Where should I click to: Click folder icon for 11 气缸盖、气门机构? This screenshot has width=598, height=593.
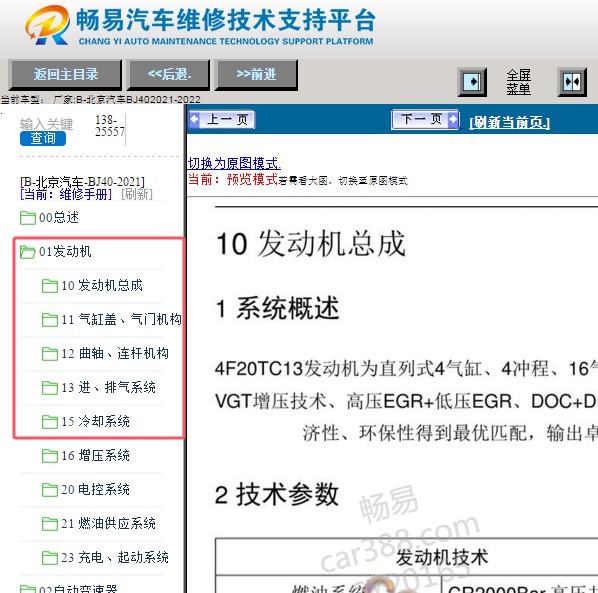click(50, 320)
